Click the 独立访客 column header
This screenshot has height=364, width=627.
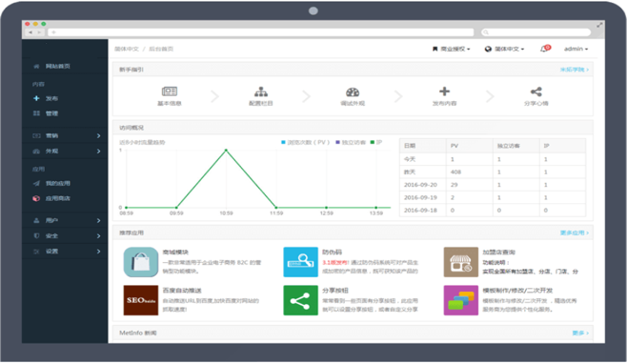tap(508, 146)
